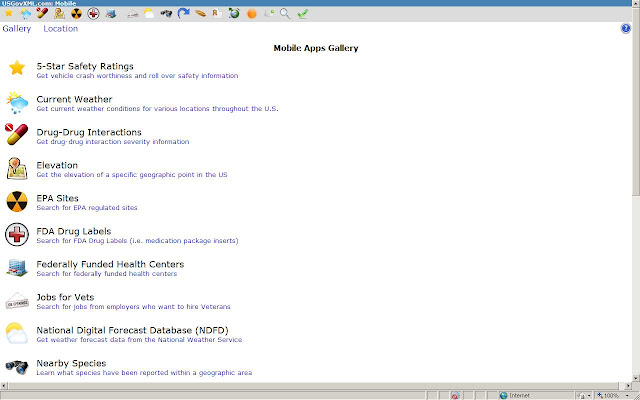
Task: Click the vertical scrollbar down arrow
Action: point(636,378)
